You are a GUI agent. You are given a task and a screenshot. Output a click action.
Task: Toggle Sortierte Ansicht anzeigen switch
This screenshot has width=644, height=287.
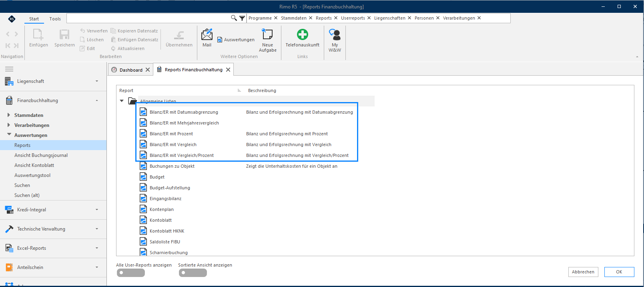pyautogui.click(x=193, y=273)
